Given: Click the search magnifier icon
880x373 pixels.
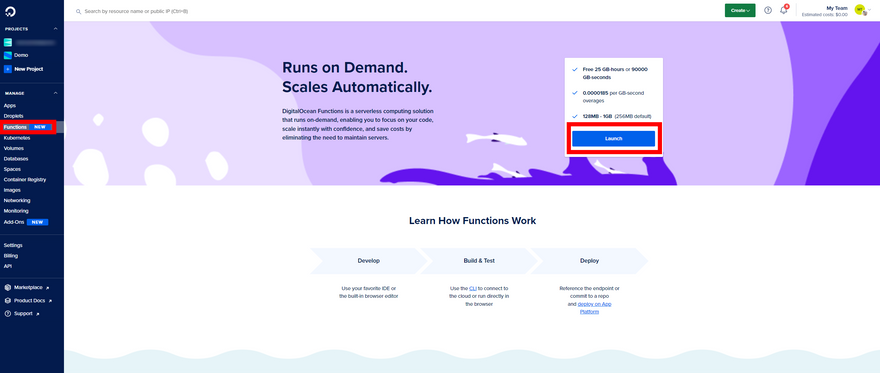Looking at the screenshot, I should pyautogui.click(x=78, y=11).
